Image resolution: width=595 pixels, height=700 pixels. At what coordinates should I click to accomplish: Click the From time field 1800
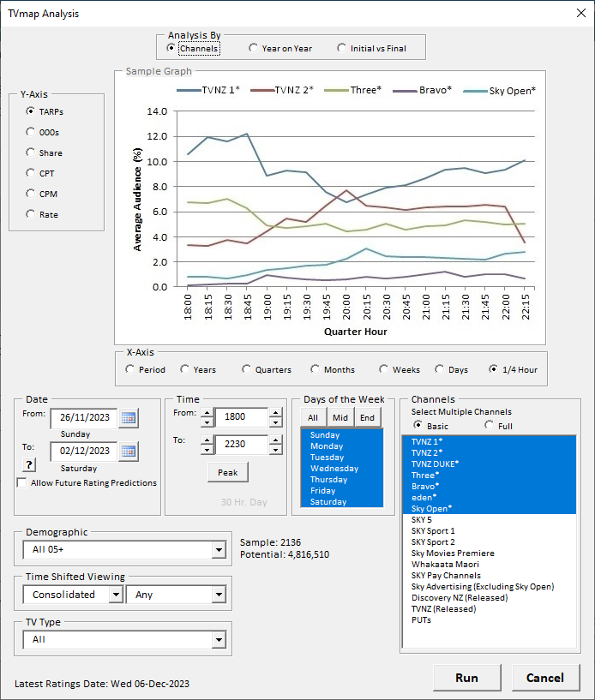[x=241, y=417]
